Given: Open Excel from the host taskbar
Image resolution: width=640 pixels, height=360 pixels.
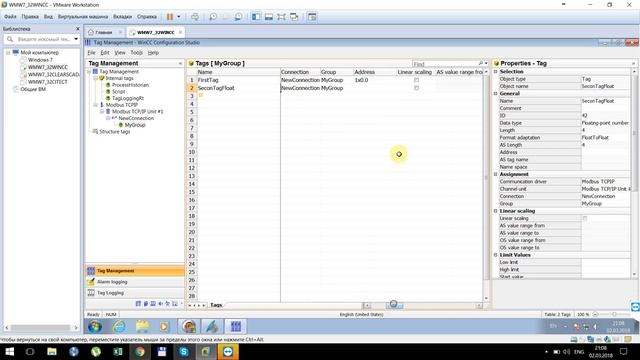Looking at the screenshot, I should click(x=118, y=352).
